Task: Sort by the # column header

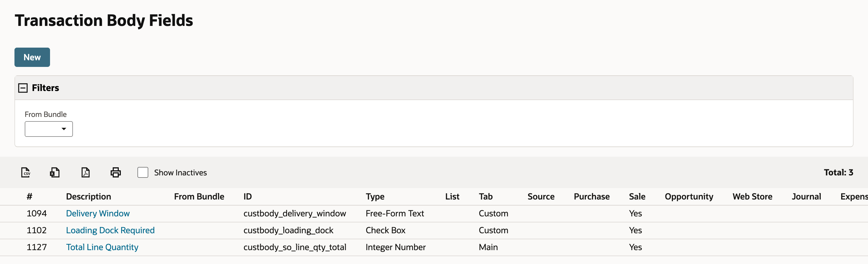Action: [30, 197]
